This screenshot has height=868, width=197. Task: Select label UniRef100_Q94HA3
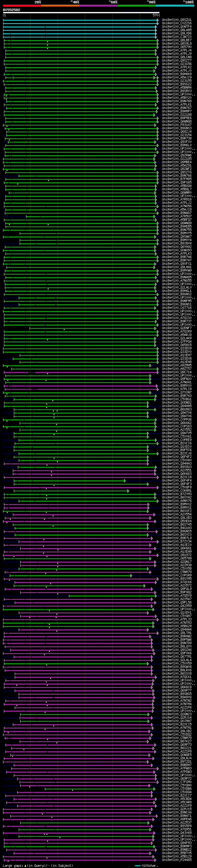(176, 463)
